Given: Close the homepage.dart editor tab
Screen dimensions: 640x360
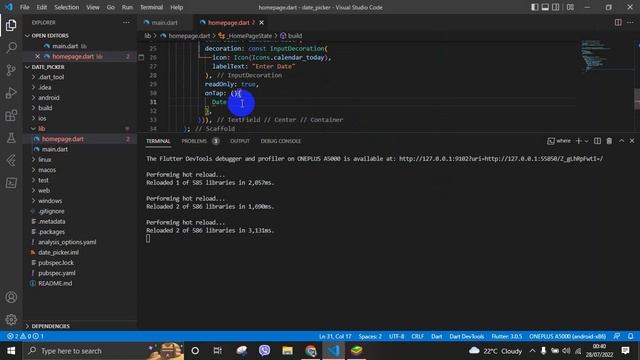Looking at the screenshot, I should 261,22.
